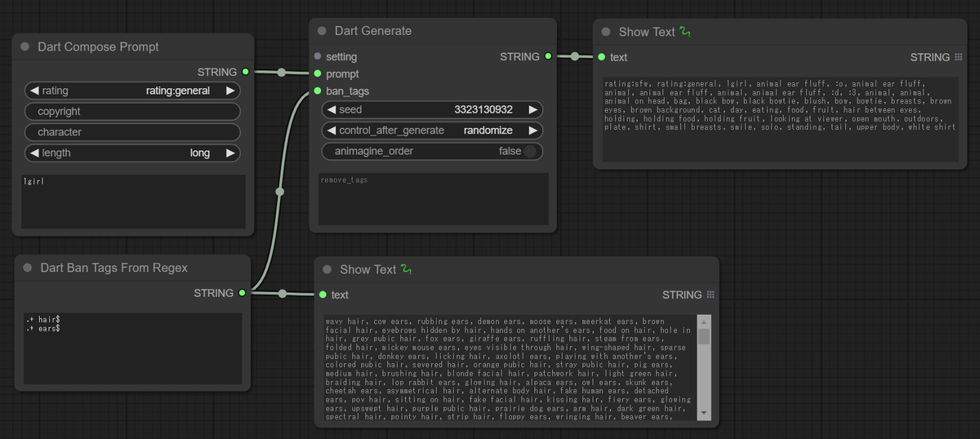Click the STRING output socket of Dart Generate
Viewport: 980px width, 439px height.
548,56
